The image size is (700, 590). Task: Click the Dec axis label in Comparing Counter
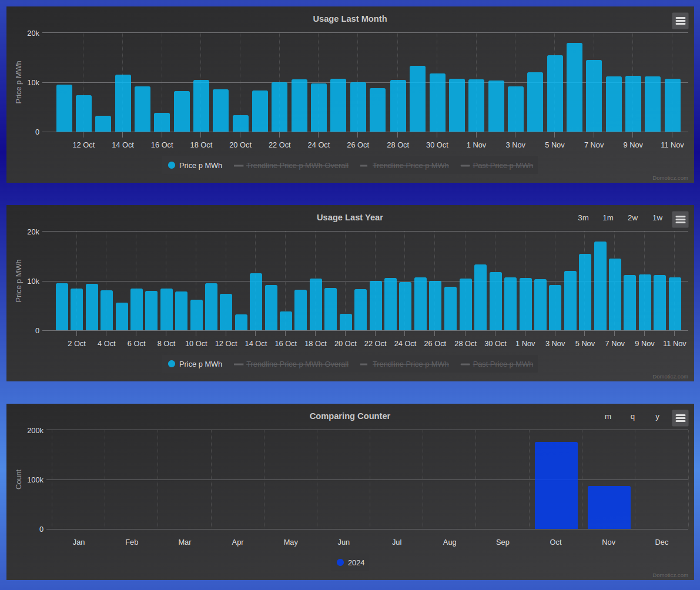[662, 542]
